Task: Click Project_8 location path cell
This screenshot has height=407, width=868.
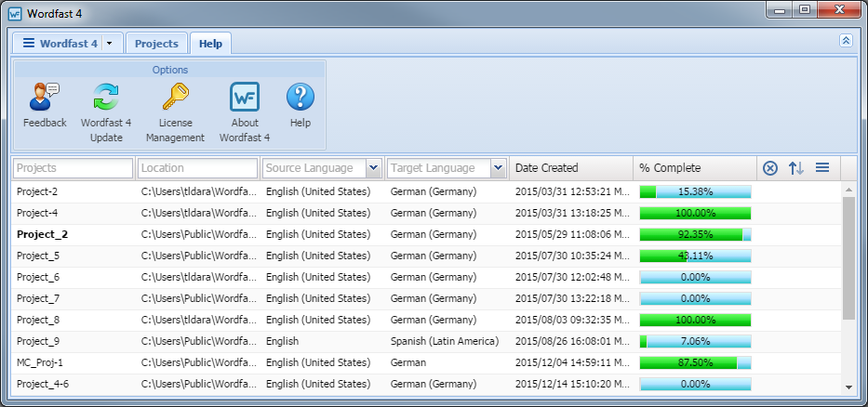Action: coord(199,321)
